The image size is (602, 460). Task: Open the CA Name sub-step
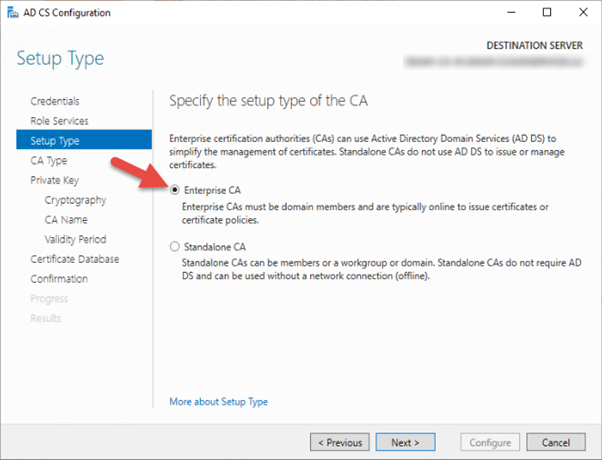tap(66, 220)
